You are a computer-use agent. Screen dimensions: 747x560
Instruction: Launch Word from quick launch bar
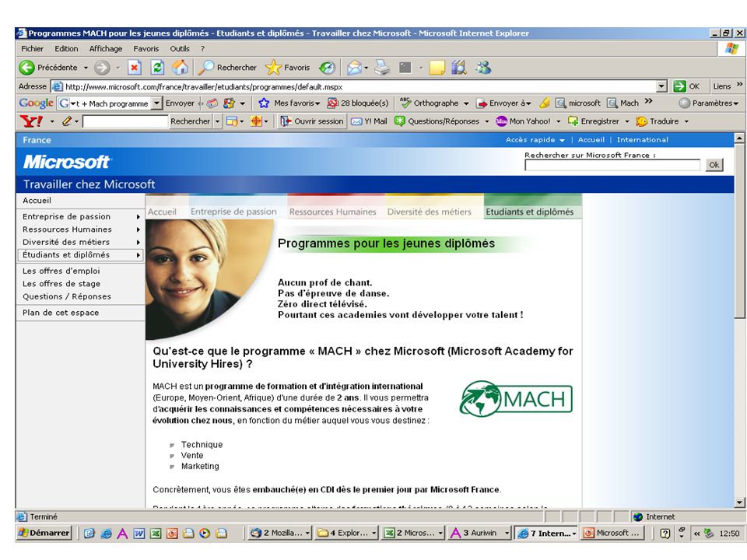(x=139, y=534)
